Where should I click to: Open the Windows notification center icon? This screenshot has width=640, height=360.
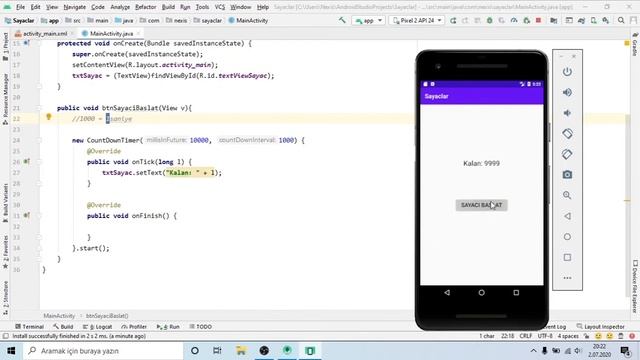click(x=625, y=351)
